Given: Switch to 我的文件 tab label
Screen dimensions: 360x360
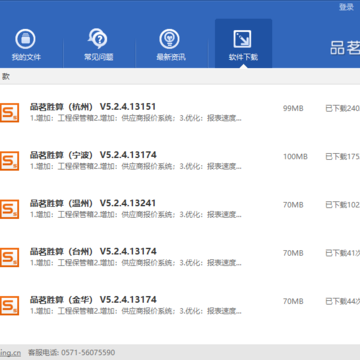Looking at the screenshot, I should (26, 57).
